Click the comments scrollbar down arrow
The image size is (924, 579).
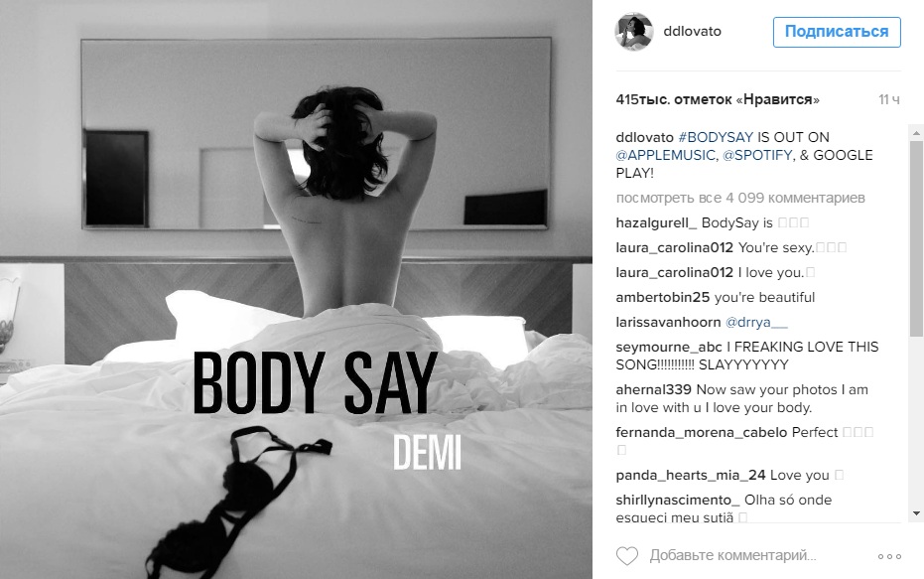pos(916,513)
